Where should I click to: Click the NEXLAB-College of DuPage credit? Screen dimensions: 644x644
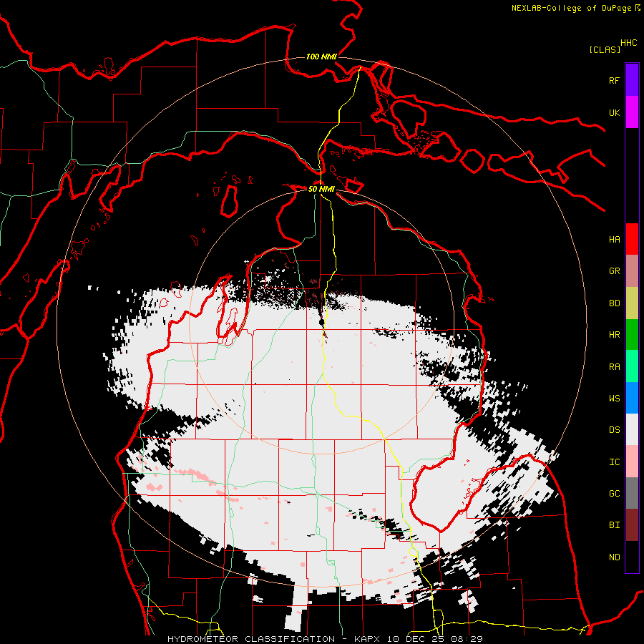(571, 8)
